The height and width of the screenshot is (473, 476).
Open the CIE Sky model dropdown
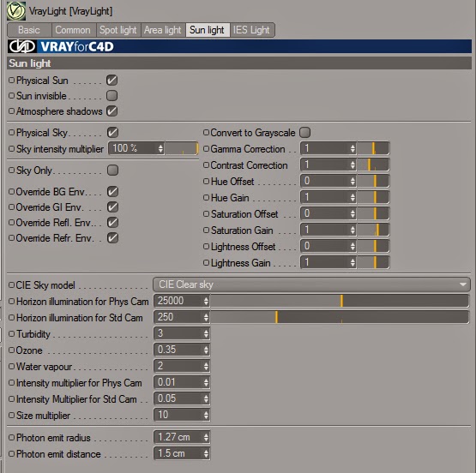point(311,284)
